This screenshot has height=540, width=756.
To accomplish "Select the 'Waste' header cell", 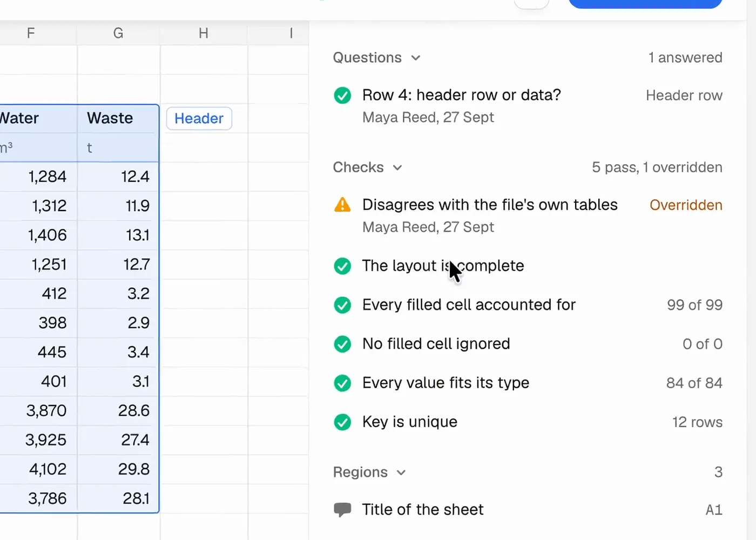I will 118,118.
